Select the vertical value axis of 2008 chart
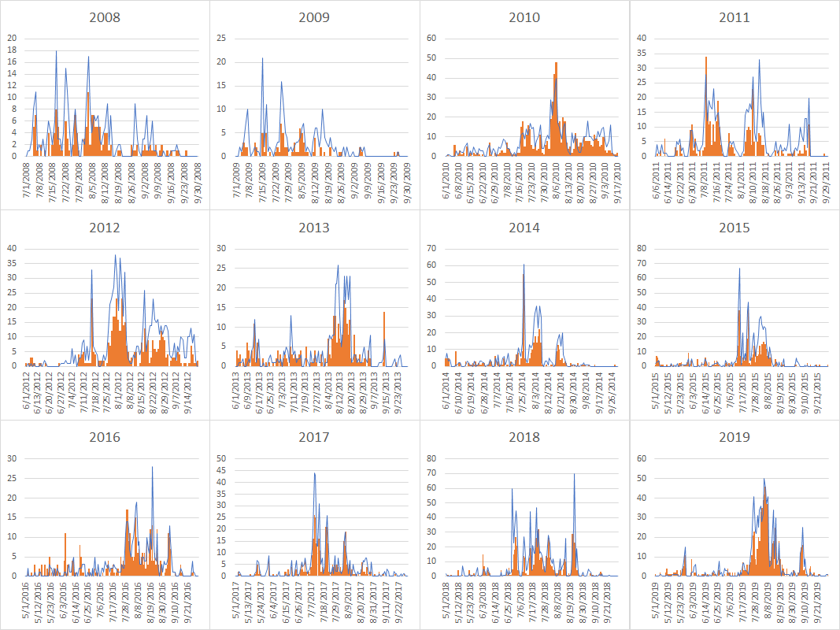This screenshot has height=630, width=840. click(12, 97)
